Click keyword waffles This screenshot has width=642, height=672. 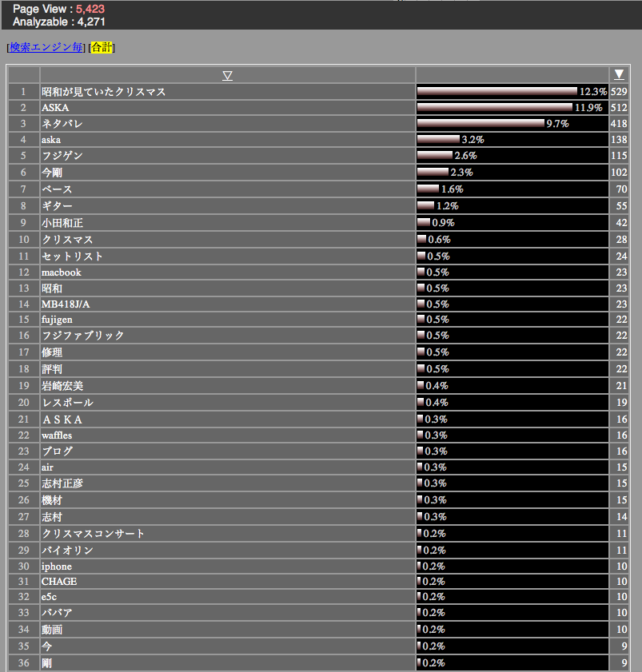tap(57, 435)
